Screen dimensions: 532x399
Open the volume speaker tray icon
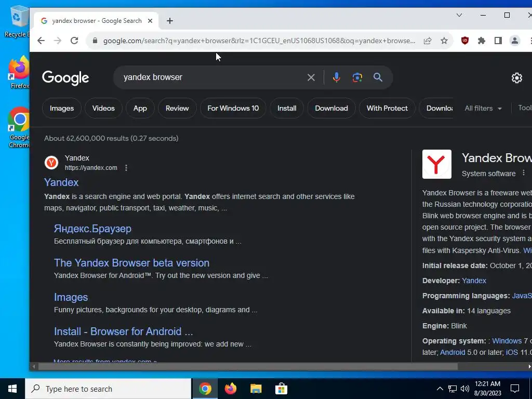click(x=465, y=389)
